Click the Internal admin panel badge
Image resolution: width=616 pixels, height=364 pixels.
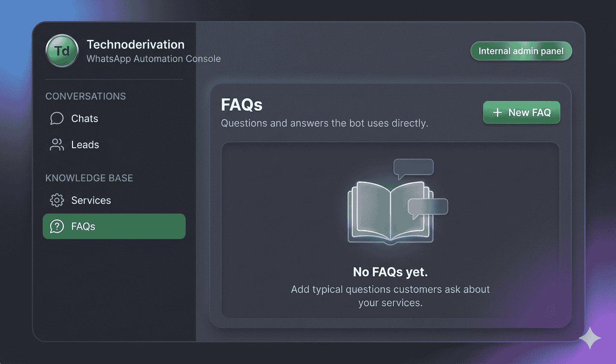click(521, 51)
